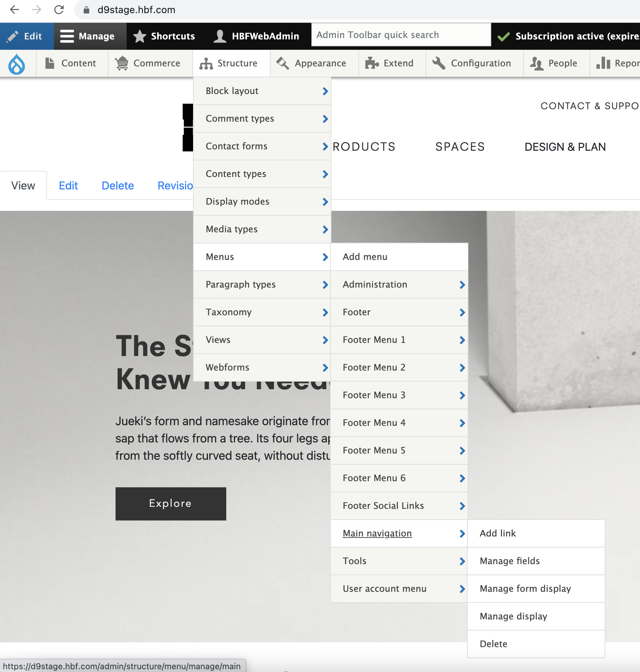The width and height of the screenshot is (640, 672).
Task: Click the Configuration wrench icon
Action: [439, 63]
